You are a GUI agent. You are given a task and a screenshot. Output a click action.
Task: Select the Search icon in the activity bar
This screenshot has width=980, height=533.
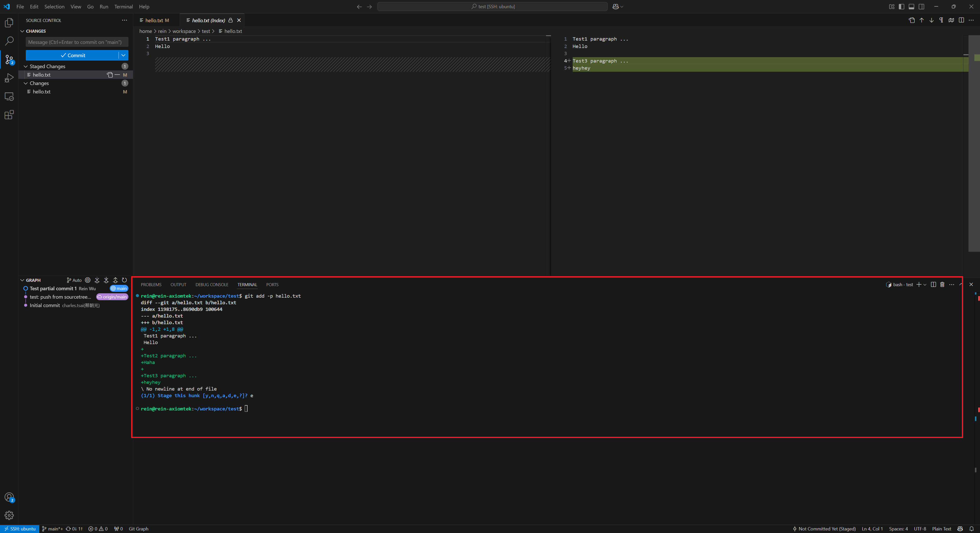[9, 41]
